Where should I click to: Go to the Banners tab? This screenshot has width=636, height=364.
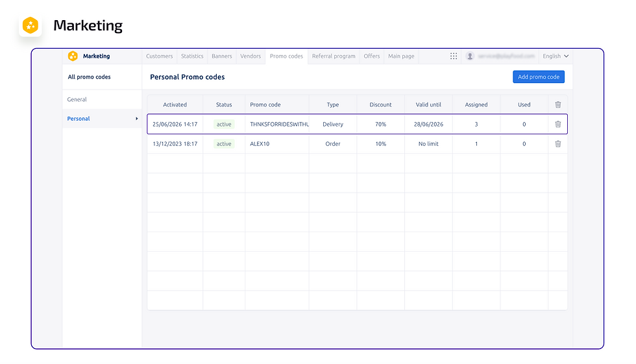[x=221, y=56]
